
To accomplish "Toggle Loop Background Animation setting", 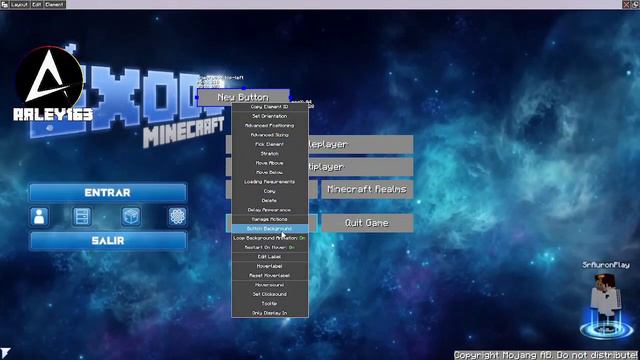I will click(x=270, y=238).
